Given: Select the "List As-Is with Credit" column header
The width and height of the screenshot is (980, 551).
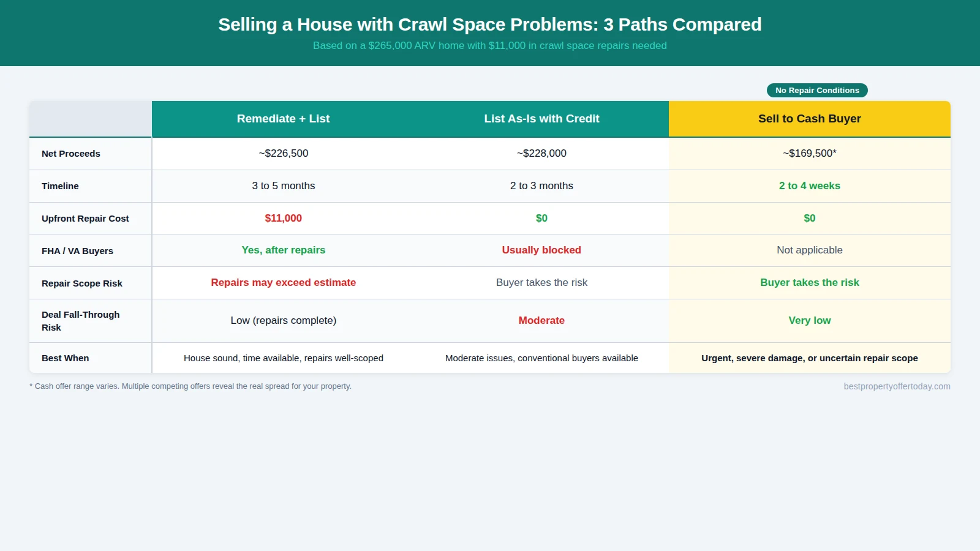Looking at the screenshot, I should click(x=541, y=119).
